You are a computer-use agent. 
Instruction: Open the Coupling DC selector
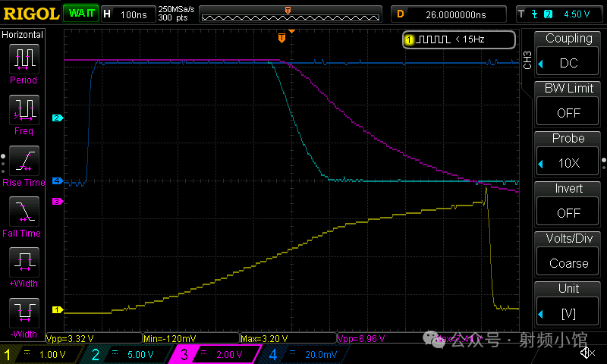[x=568, y=54]
